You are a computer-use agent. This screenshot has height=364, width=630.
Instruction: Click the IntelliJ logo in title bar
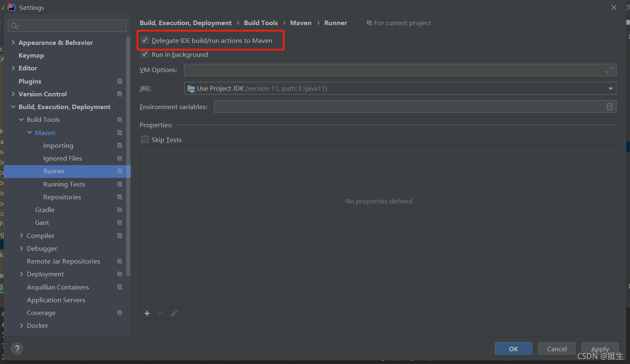pyautogui.click(x=11, y=7)
